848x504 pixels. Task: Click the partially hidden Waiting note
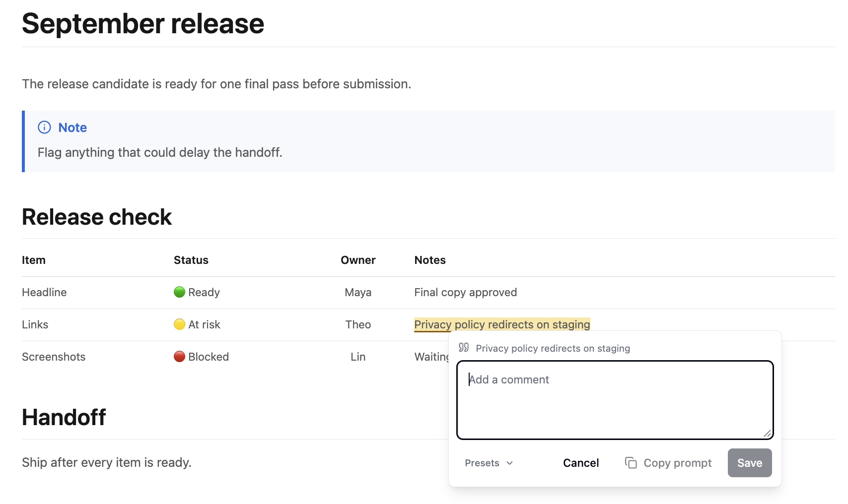pyautogui.click(x=431, y=357)
